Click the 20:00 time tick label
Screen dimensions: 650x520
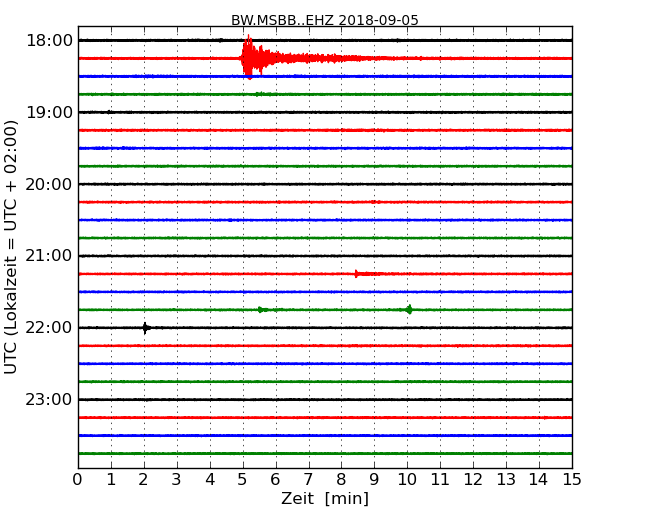coord(48,184)
